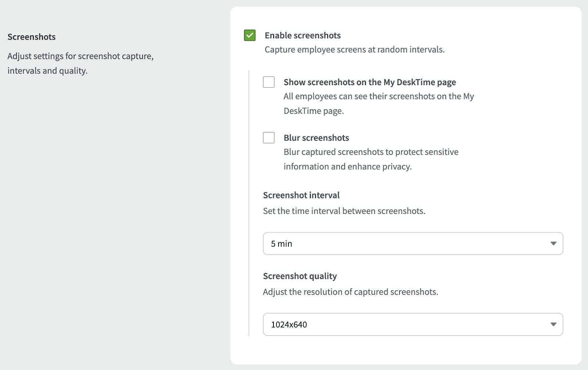588x370 pixels.
Task: Click the arrow icon on quality dropdown
Action: click(553, 324)
